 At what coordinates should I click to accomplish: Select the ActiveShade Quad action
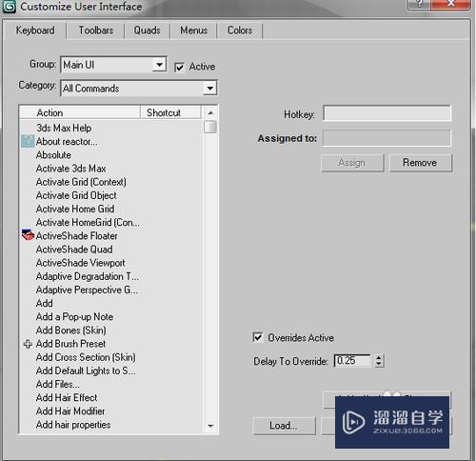pos(74,250)
